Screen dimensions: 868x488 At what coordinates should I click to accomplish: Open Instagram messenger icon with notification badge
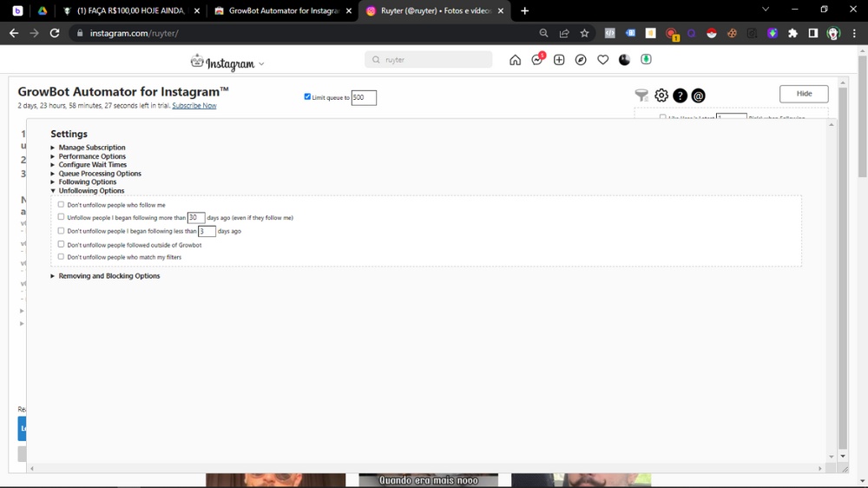point(537,59)
